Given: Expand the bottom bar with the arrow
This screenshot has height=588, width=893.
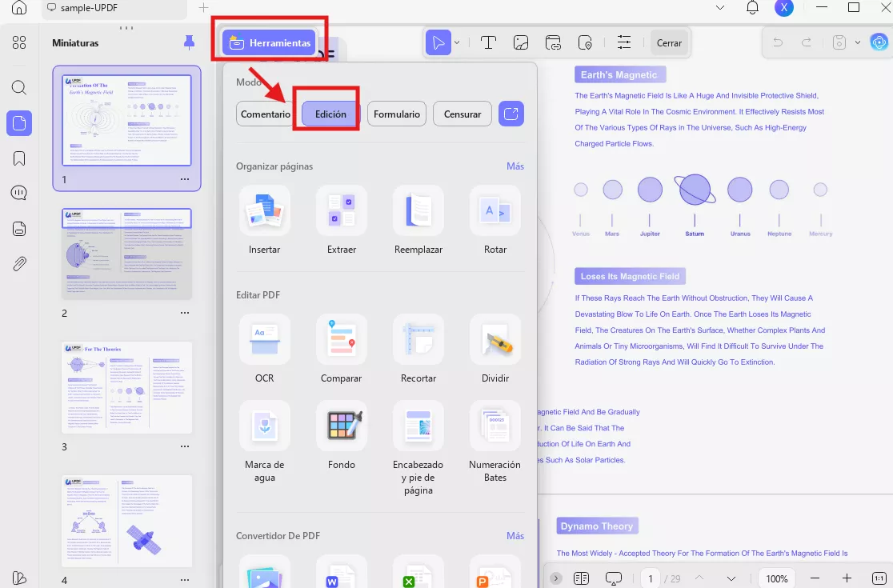Looking at the screenshot, I should pyautogui.click(x=556, y=578).
